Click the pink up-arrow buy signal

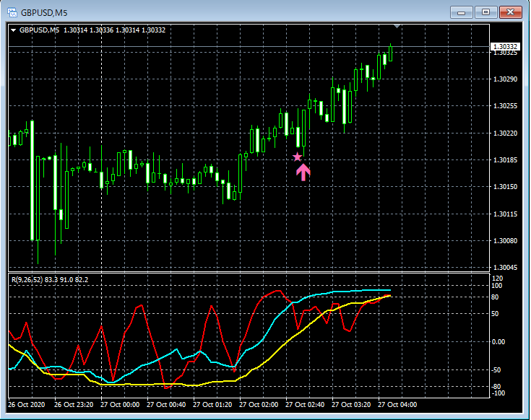(x=303, y=172)
